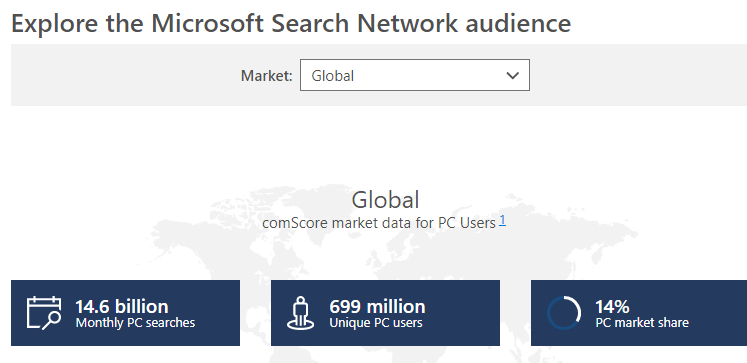Click the person icon for unique users

[x=301, y=313]
